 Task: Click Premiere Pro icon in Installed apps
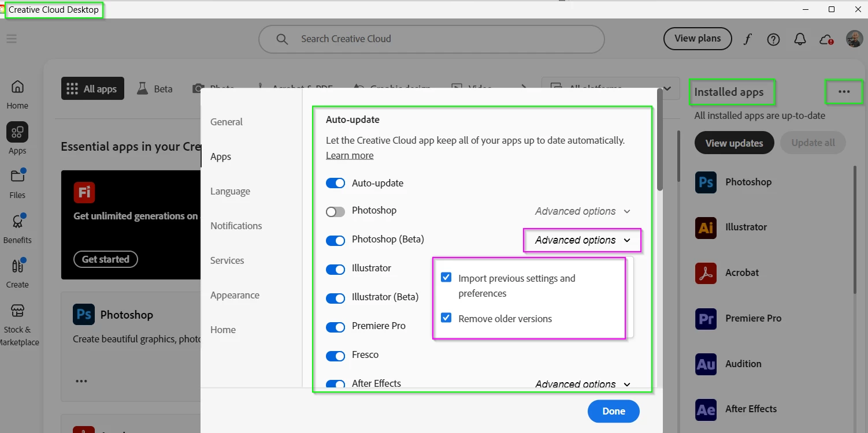pyautogui.click(x=706, y=318)
